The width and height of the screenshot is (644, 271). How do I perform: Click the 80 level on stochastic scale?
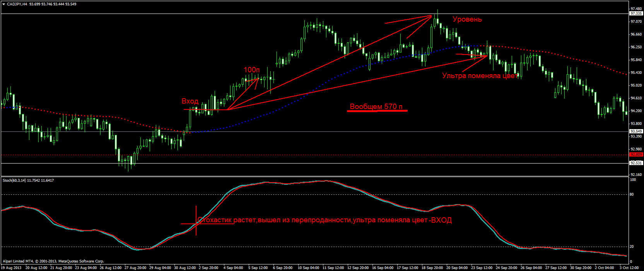pyautogui.click(x=632, y=194)
